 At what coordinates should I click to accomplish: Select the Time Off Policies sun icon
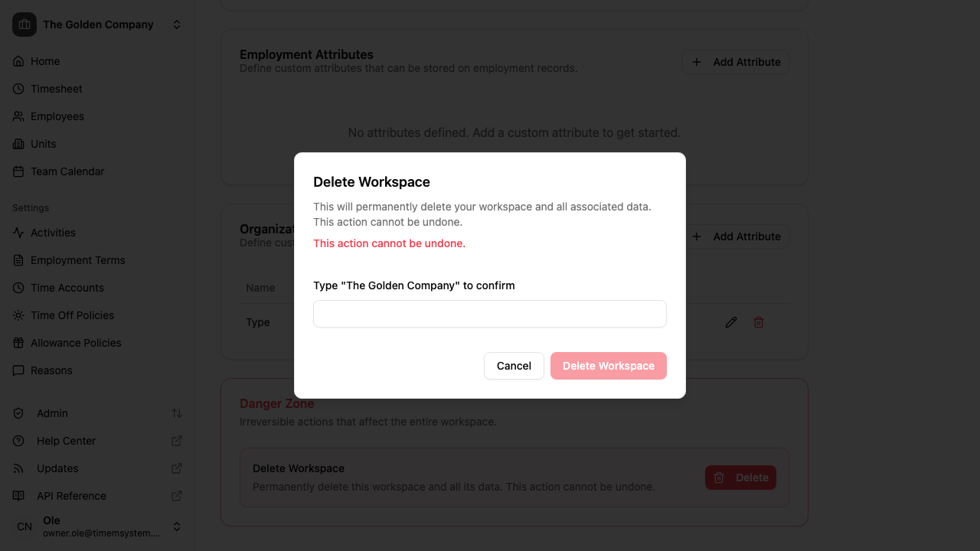click(18, 315)
